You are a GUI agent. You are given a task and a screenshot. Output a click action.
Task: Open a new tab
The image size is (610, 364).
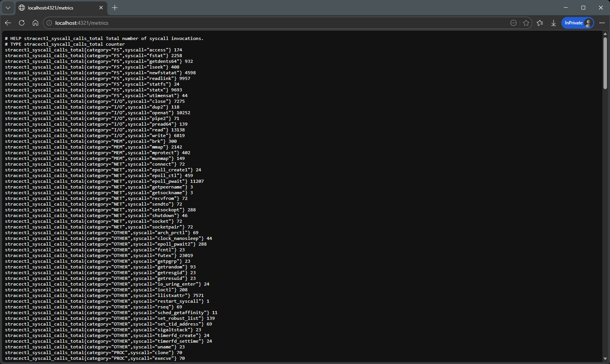115,7
